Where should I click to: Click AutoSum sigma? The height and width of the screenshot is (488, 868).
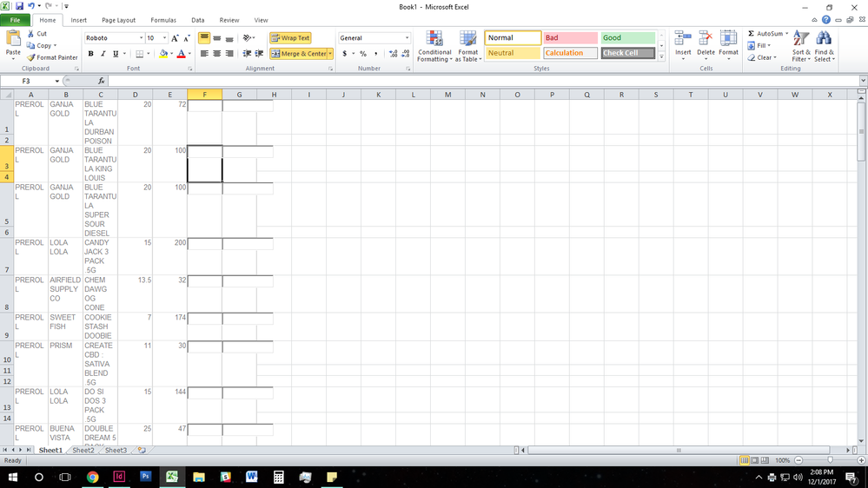point(752,34)
